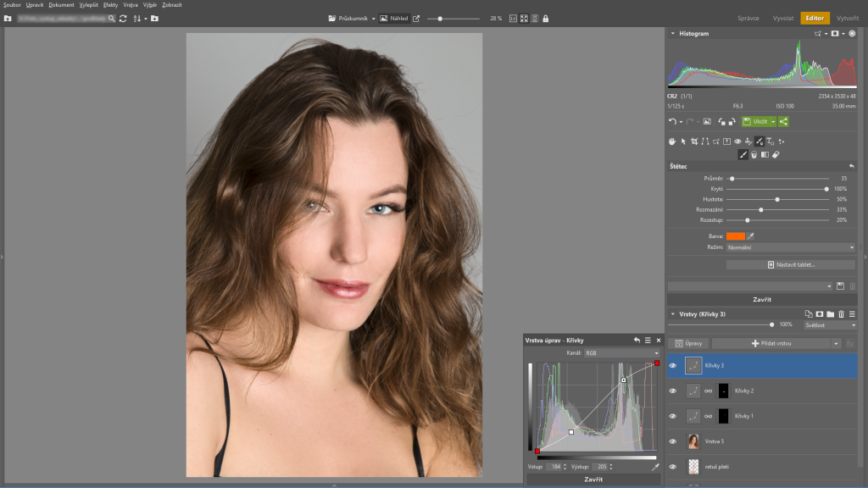Hide the Vrstva 5 layer
Image resolution: width=868 pixels, height=488 pixels.
tap(672, 441)
